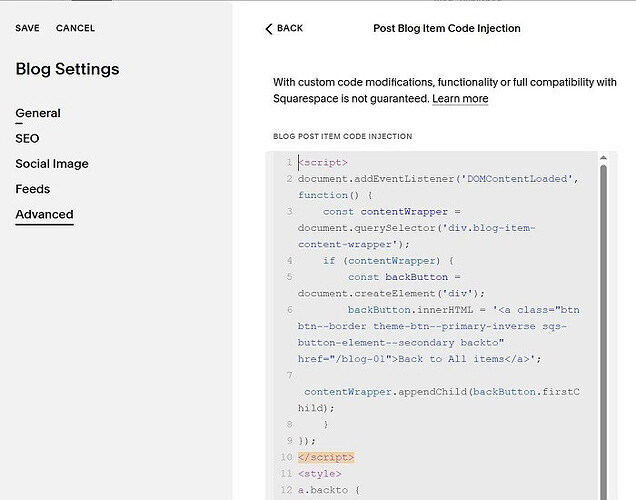Switch to the Social Image tab

52,164
